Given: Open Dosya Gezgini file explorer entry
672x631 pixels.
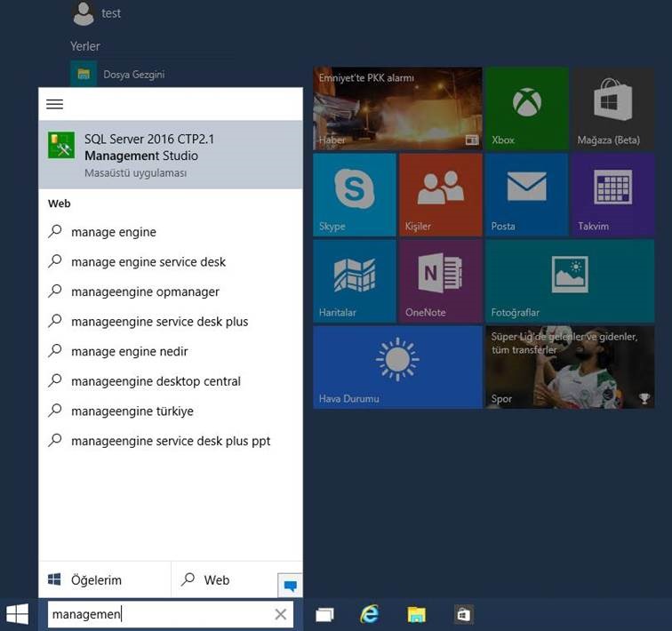Looking at the screenshot, I should (x=118, y=74).
